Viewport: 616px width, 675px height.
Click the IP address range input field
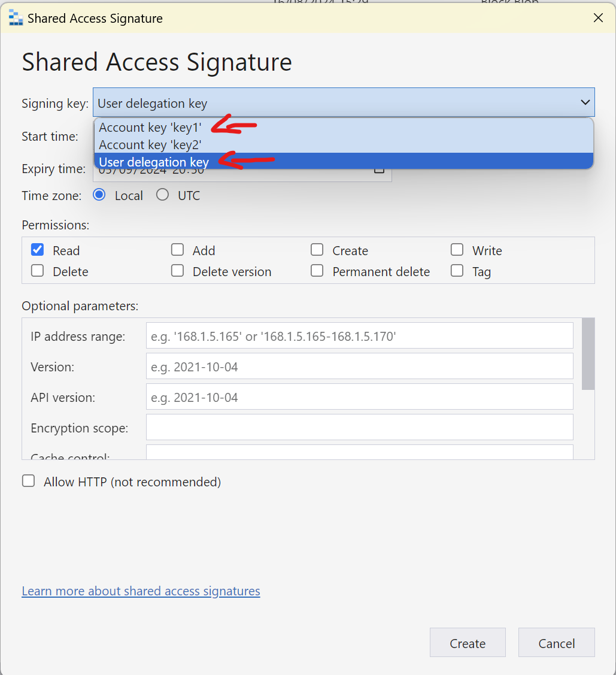coord(359,335)
